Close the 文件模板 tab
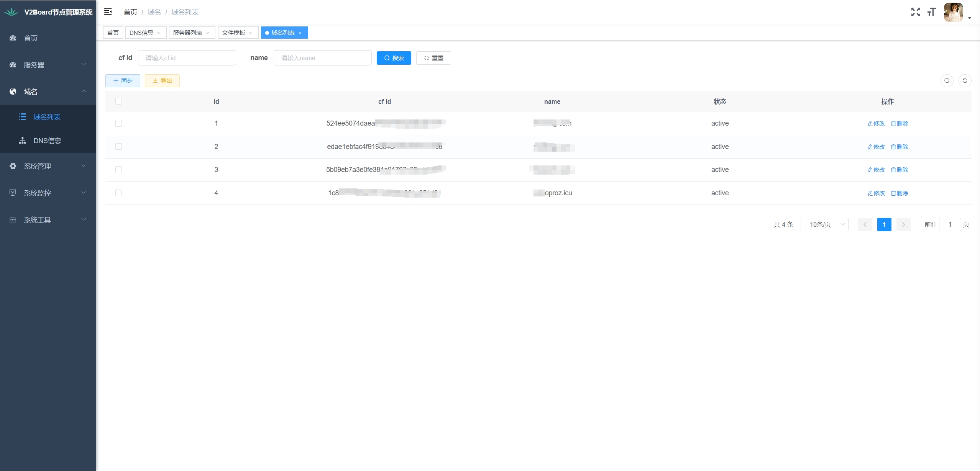 pos(251,33)
